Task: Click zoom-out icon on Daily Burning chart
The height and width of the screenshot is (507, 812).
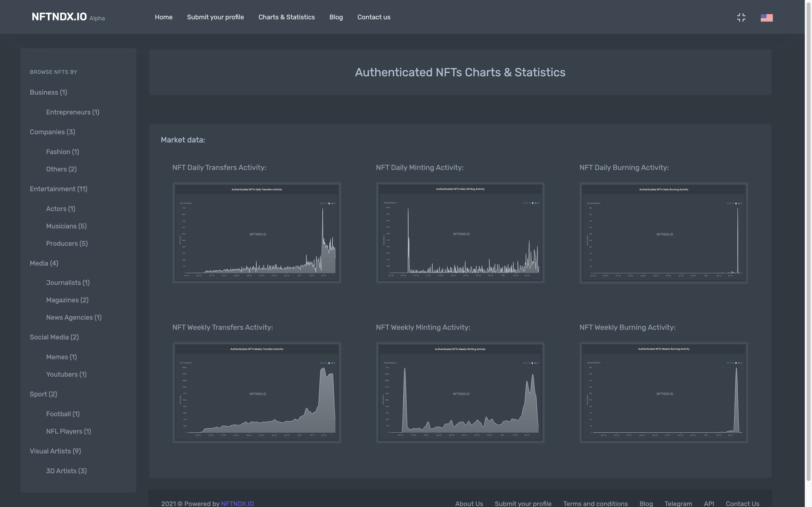Action: click(731, 203)
